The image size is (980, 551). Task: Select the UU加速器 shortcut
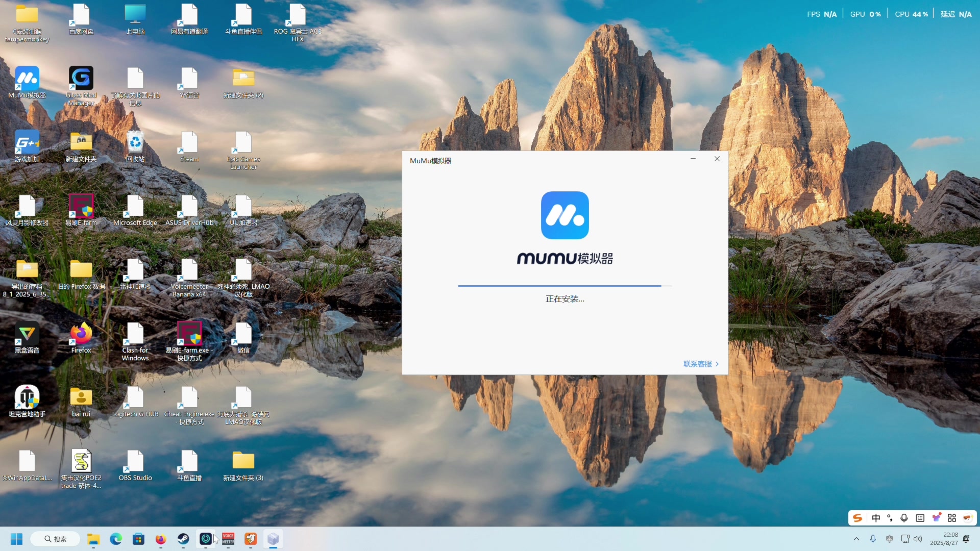243,210
